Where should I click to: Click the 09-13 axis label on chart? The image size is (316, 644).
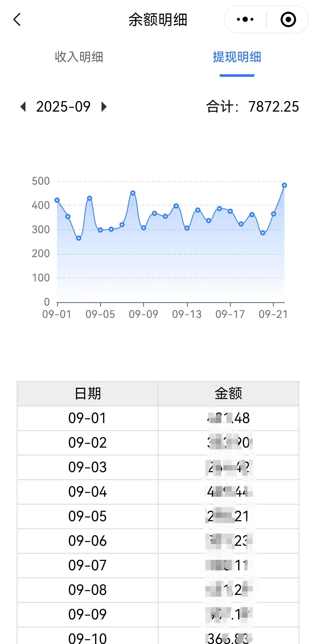point(187,314)
